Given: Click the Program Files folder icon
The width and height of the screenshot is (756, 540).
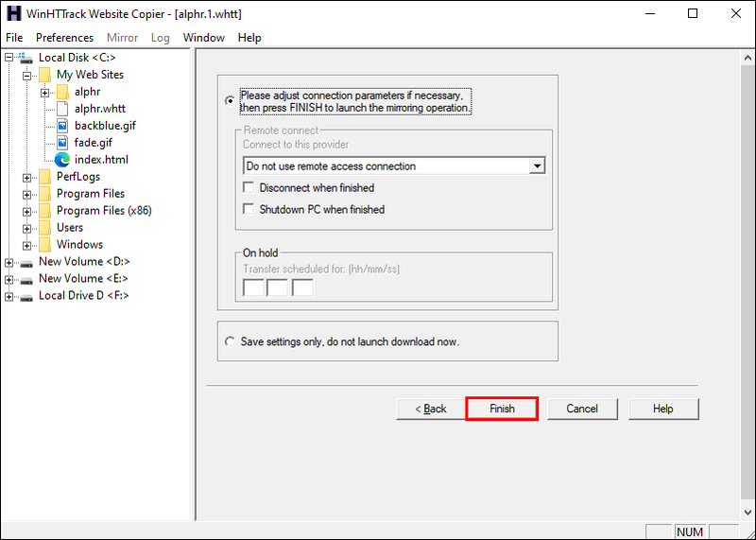Looking at the screenshot, I should [x=44, y=194].
